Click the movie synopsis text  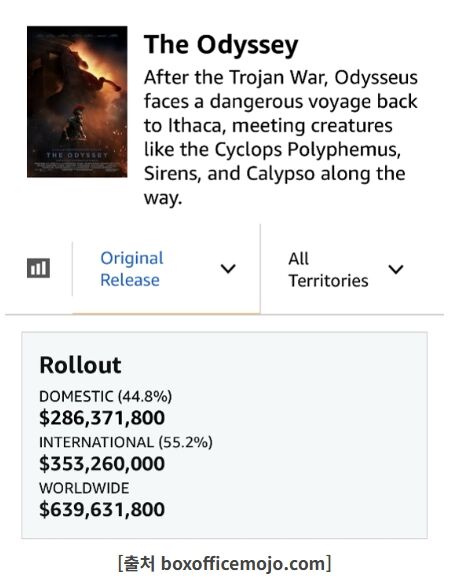[x=281, y=137]
